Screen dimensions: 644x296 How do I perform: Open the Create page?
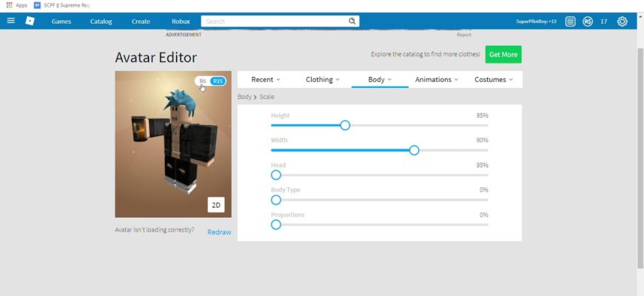[141, 21]
